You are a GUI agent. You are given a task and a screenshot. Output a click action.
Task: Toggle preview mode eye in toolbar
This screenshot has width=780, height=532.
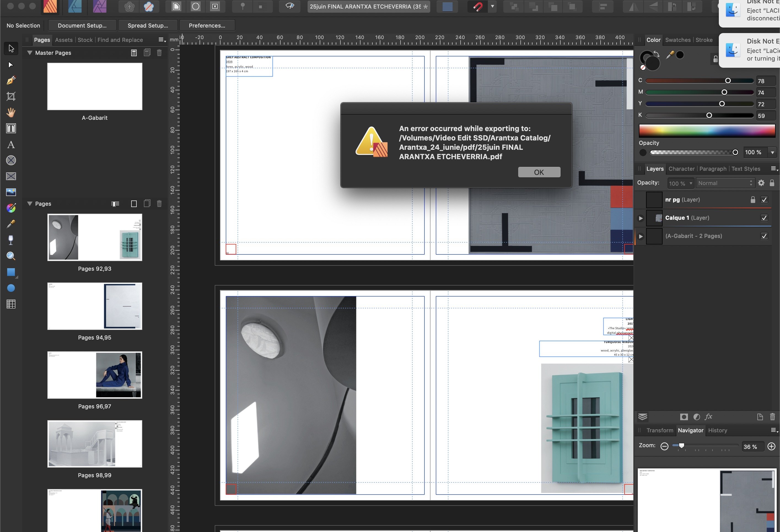click(290, 6)
